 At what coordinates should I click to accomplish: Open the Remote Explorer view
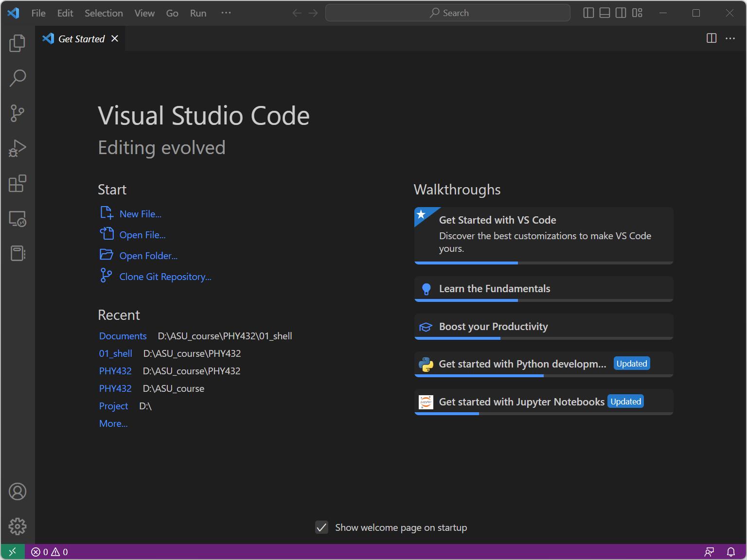18,220
